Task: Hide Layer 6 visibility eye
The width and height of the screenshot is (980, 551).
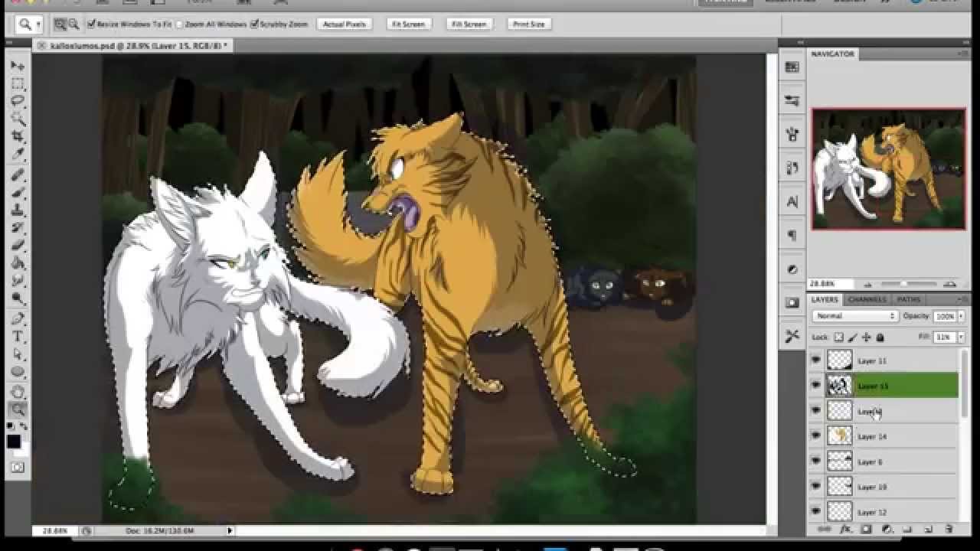Action: pyautogui.click(x=816, y=461)
